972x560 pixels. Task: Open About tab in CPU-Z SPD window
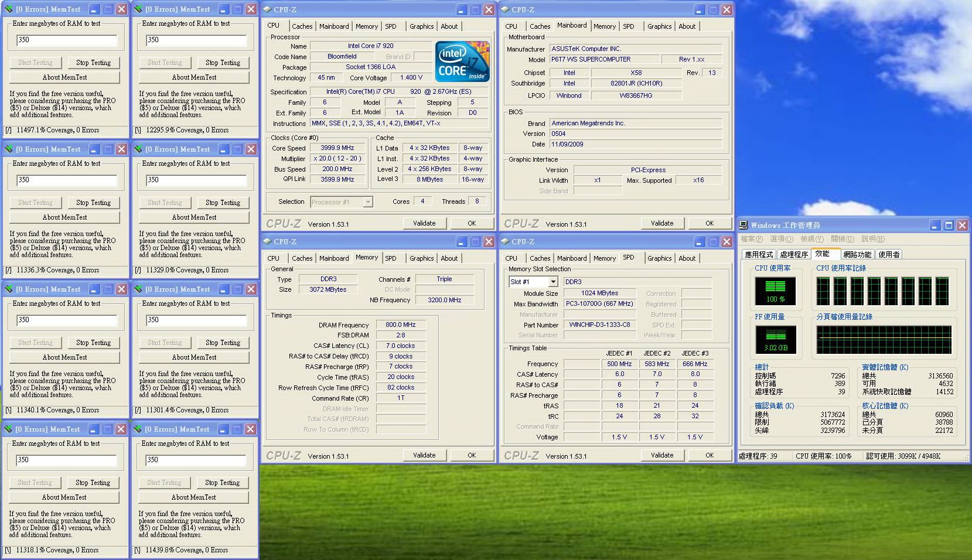coord(687,258)
